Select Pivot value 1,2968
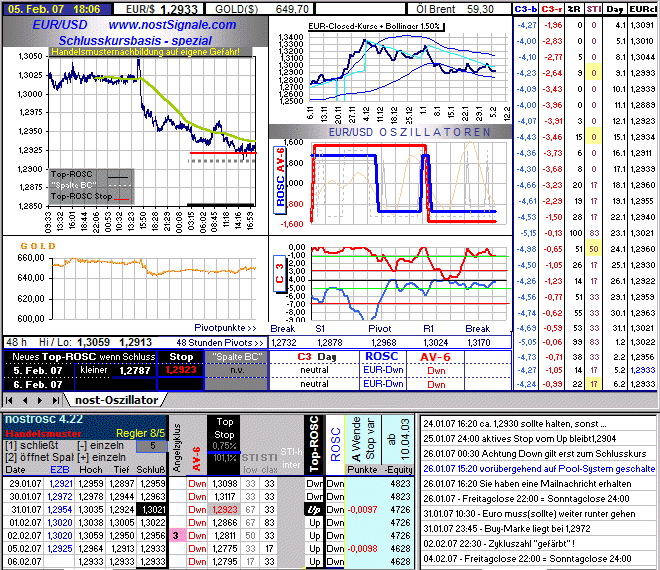The image size is (660, 570). [384, 343]
